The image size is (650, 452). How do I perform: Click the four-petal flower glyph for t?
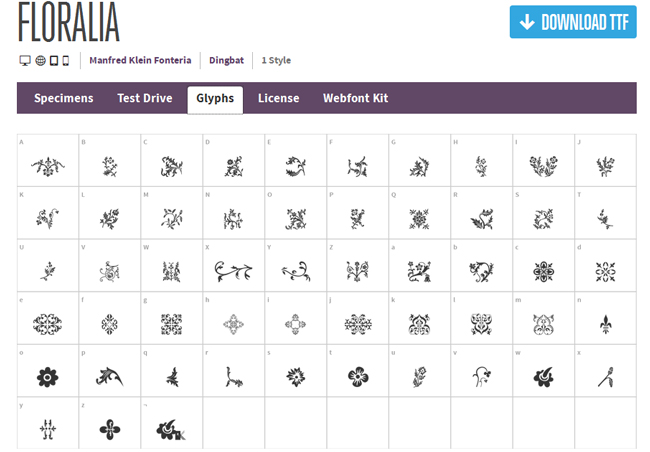tap(358, 377)
